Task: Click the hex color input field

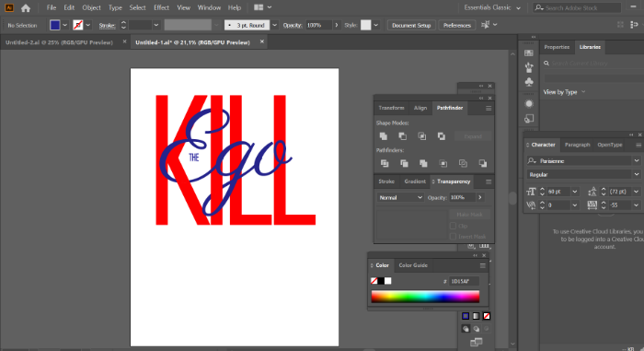Action: click(x=464, y=282)
